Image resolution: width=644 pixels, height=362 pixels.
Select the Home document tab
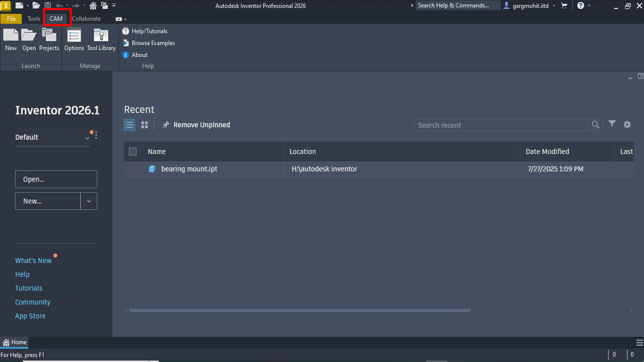point(14,342)
